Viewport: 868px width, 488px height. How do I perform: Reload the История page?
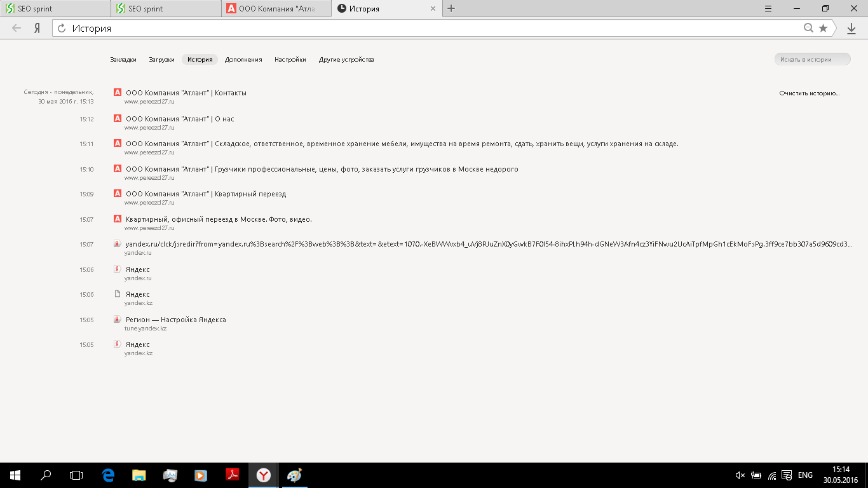point(62,28)
